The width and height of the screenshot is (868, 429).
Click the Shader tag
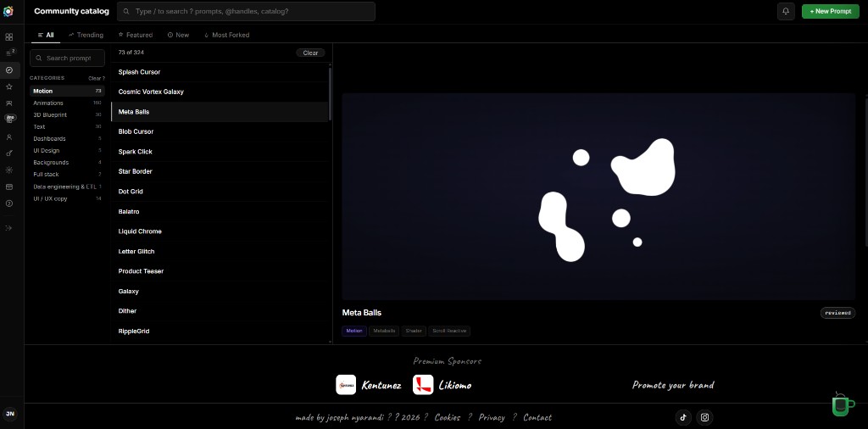[414, 331]
